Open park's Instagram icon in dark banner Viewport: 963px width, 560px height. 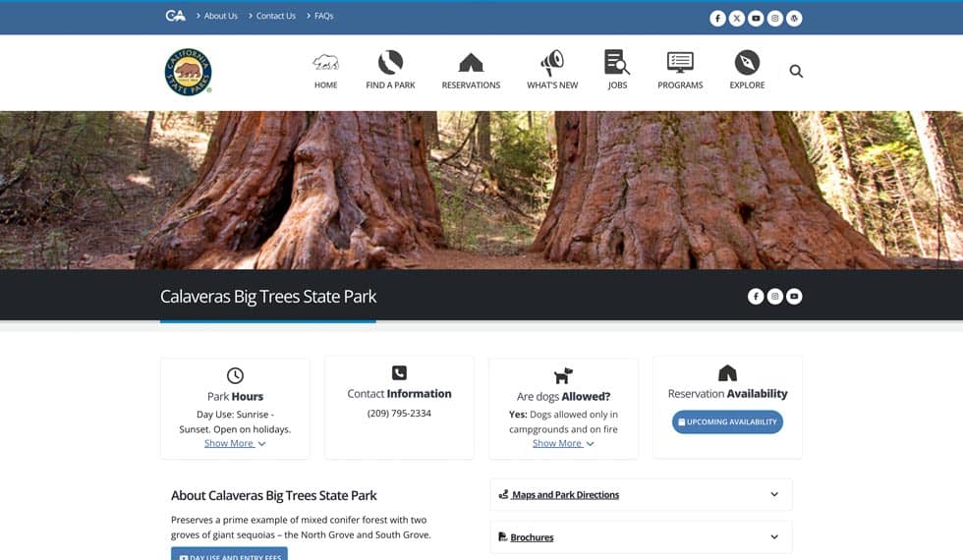pos(774,297)
